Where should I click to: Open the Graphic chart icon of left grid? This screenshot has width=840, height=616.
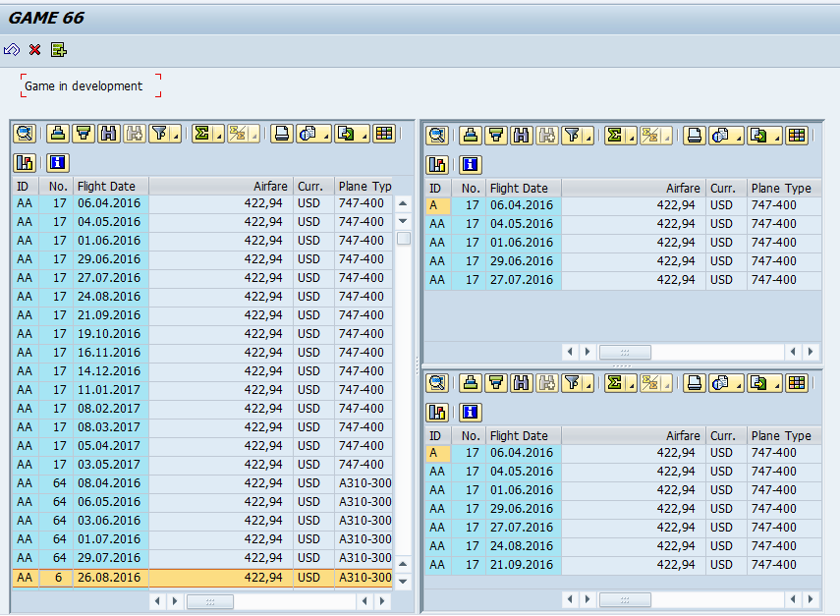[25, 162]
